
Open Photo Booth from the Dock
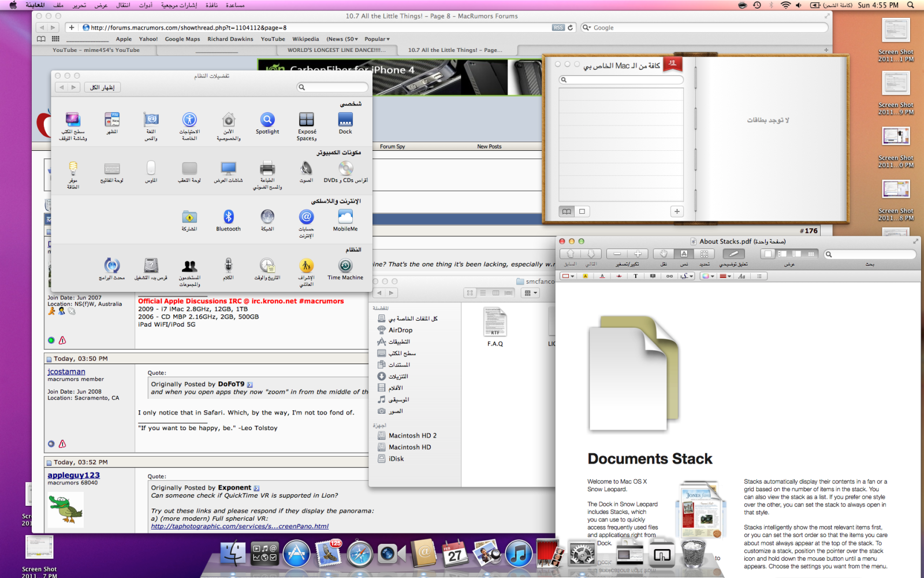point(550,554)
